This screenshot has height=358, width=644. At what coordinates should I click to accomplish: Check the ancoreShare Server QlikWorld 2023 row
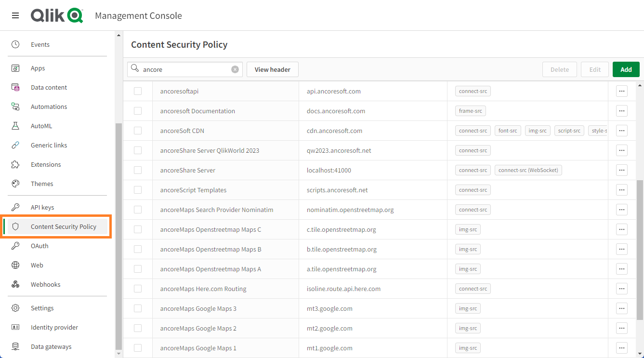coord(138,150)
